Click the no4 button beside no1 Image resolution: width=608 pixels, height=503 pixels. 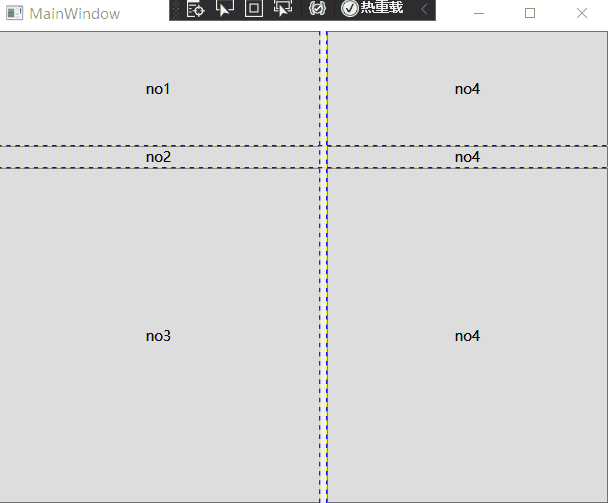[x=467, y=89]
